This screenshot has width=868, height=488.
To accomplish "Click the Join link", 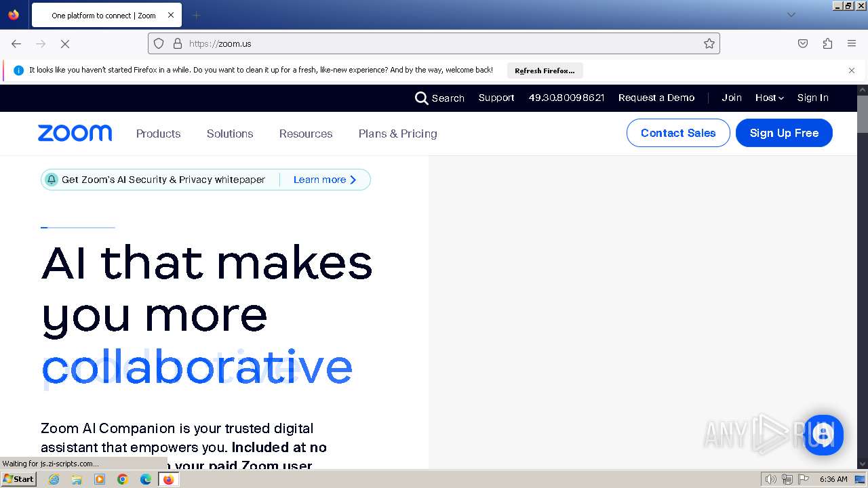I will click(x=732, y=98).
